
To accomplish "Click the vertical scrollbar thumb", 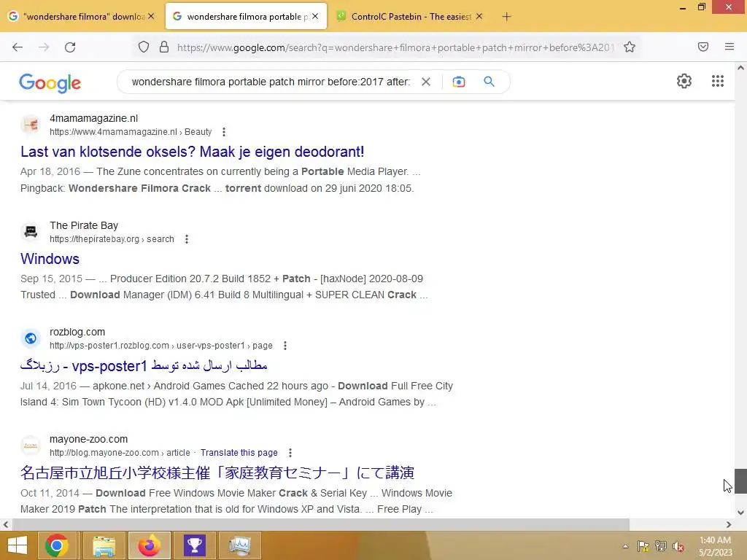I will (x=741, y=481).
